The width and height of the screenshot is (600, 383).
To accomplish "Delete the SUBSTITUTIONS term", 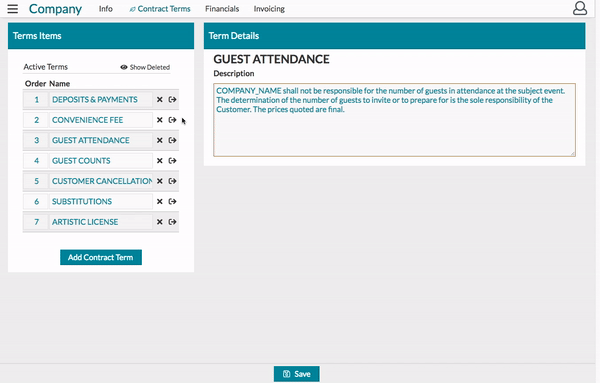I will tap(160, 201).
